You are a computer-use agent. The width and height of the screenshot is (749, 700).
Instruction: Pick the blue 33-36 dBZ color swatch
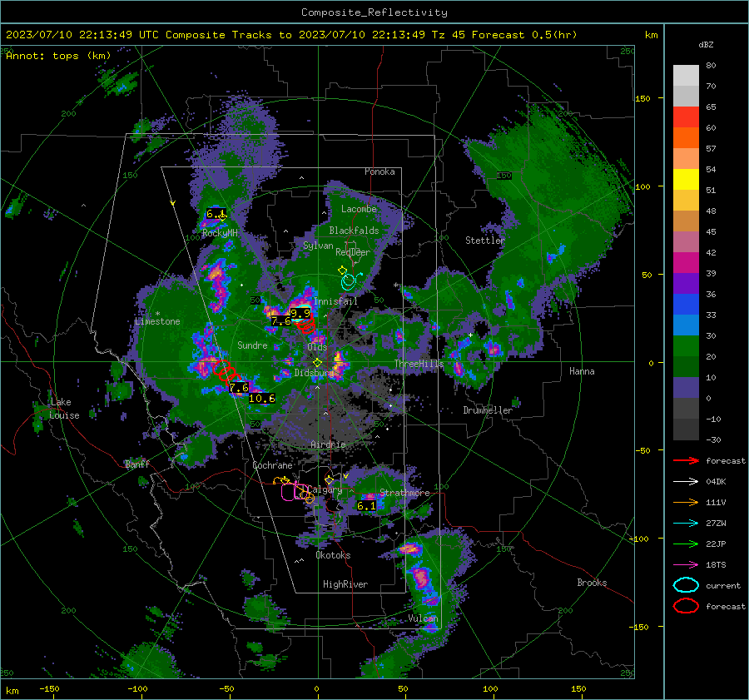pos(686,305)
